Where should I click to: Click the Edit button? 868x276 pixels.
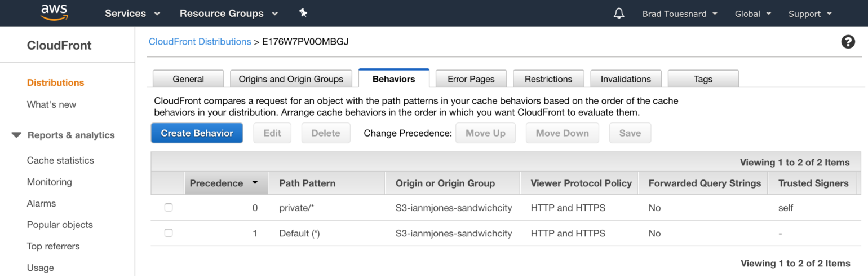click(x=272, y=133)
